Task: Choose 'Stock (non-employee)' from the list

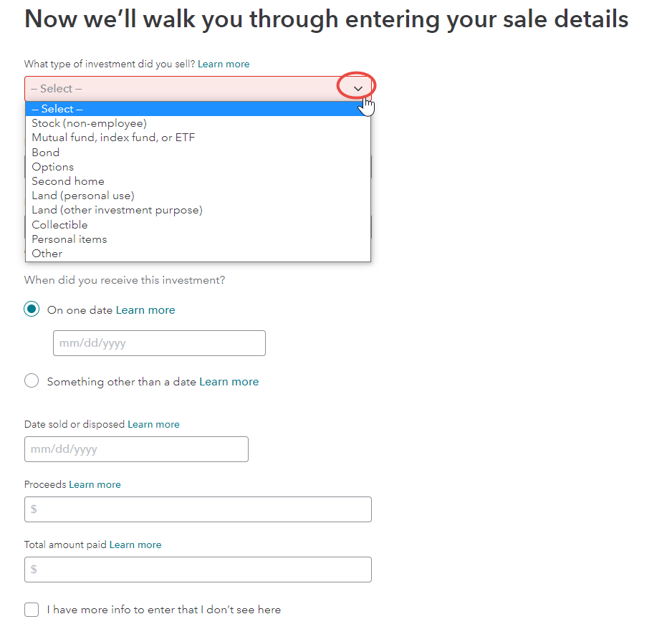Action: 89,123
